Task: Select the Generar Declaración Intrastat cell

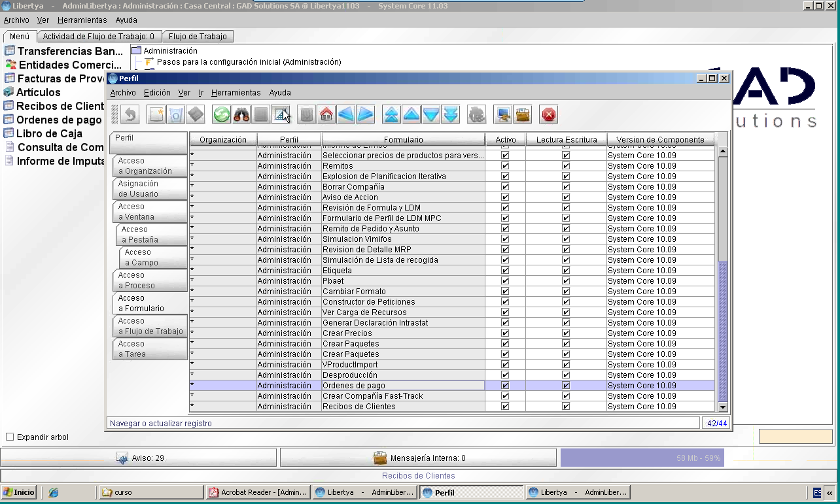Action: [x=403, y=323]
